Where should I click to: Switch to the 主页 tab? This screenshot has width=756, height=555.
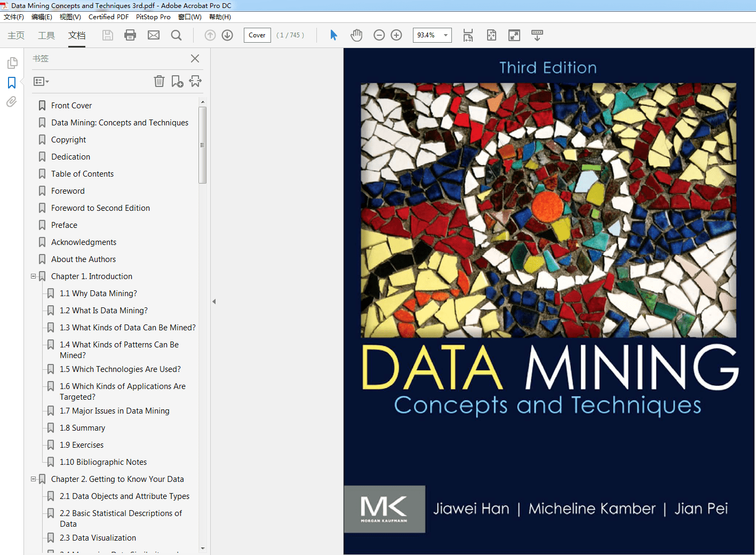(15, 35)
